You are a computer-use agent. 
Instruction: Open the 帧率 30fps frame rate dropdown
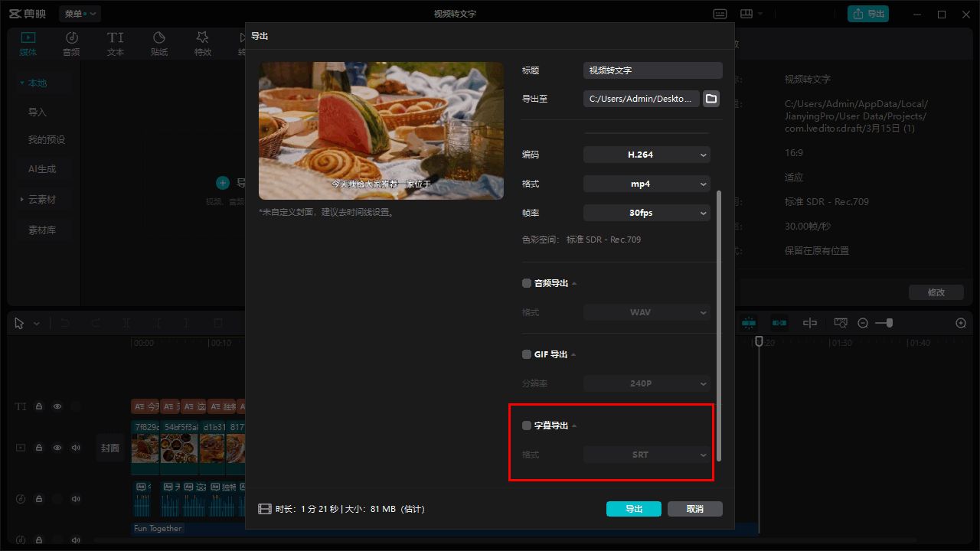click(646, 213)
